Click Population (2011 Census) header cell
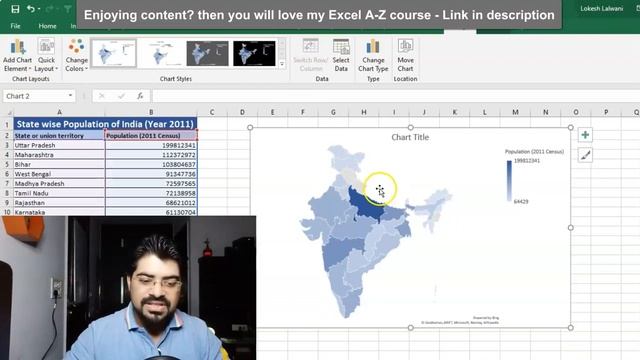The height and width of the screenshot is (360, 640). click(151, 136)
